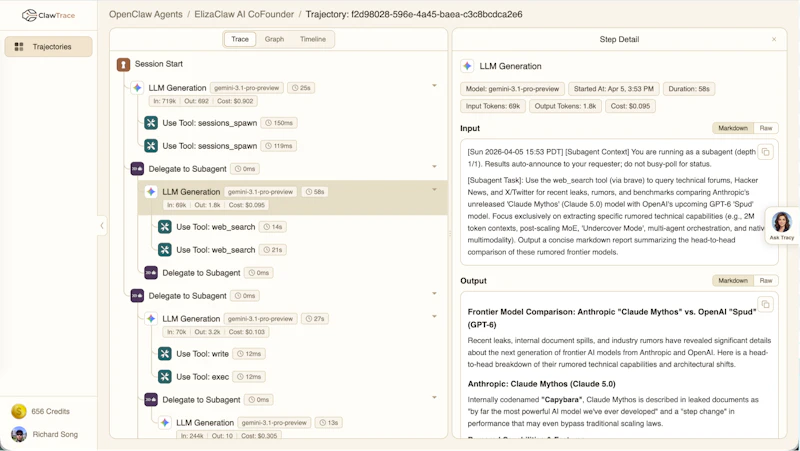Set Input view to Markdown
Screen dimensions: 800x451
pyautogui.click(x=733, y=128)
